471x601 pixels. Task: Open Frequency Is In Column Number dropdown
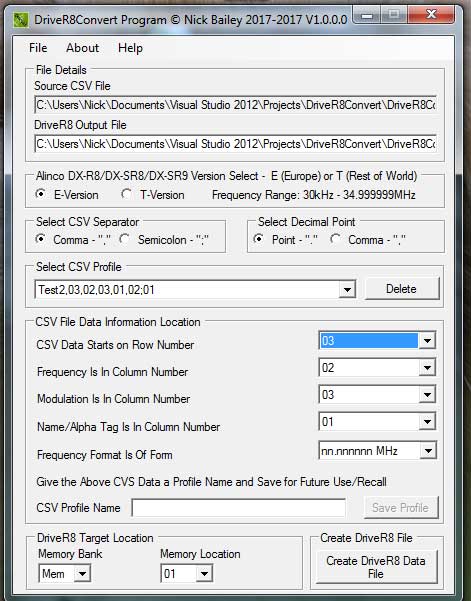427,368
